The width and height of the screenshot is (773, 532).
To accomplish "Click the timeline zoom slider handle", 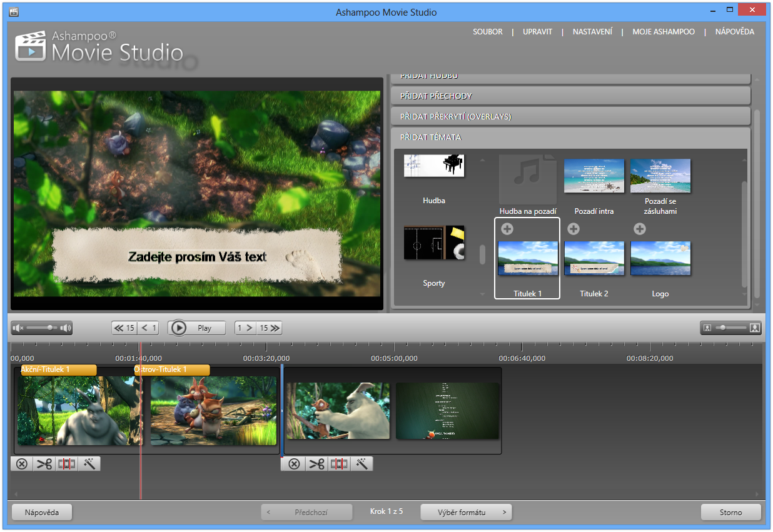I will (x=723, y=328).
